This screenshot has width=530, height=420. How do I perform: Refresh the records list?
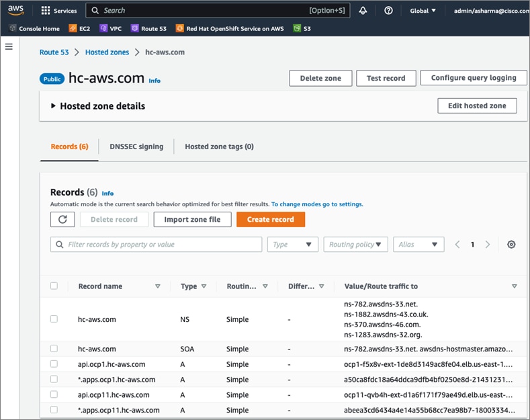[62, 220]
